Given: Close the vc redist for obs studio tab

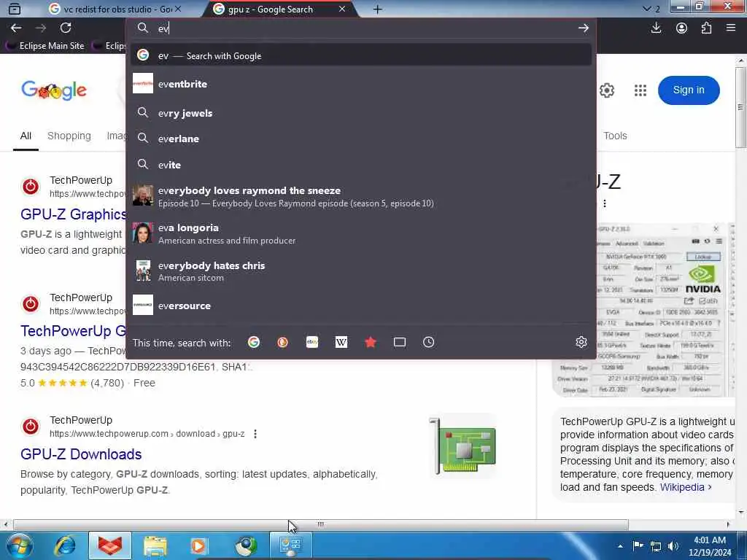Looking at the screenshot, I should coord(178,9).
